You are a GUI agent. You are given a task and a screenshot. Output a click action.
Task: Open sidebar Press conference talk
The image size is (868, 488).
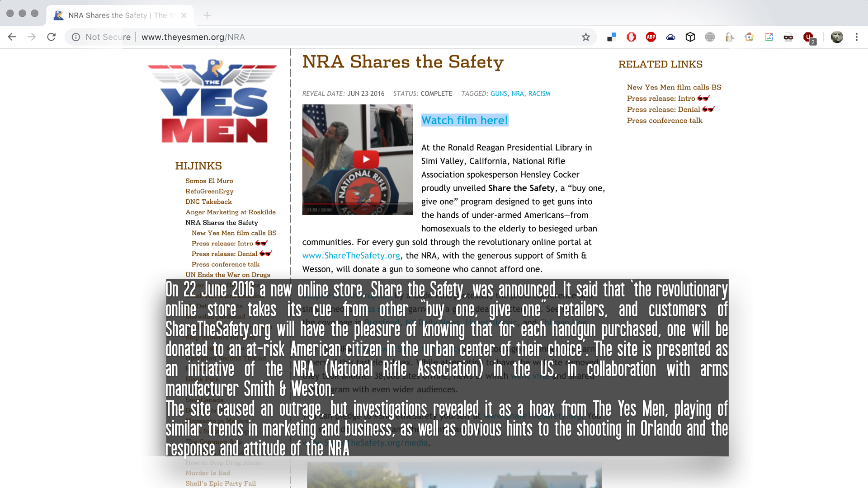click(x=226, y=264)
